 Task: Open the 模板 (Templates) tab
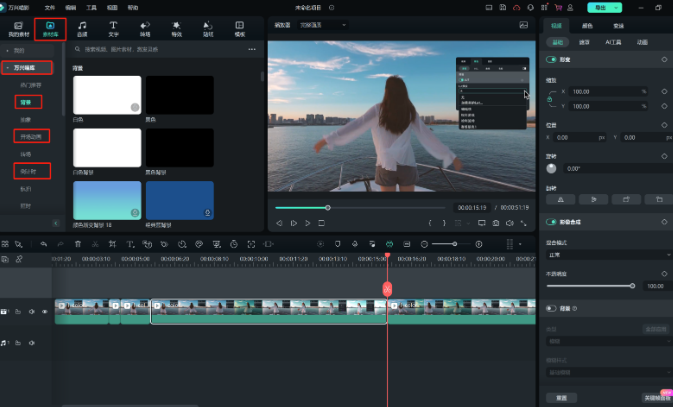240,27
